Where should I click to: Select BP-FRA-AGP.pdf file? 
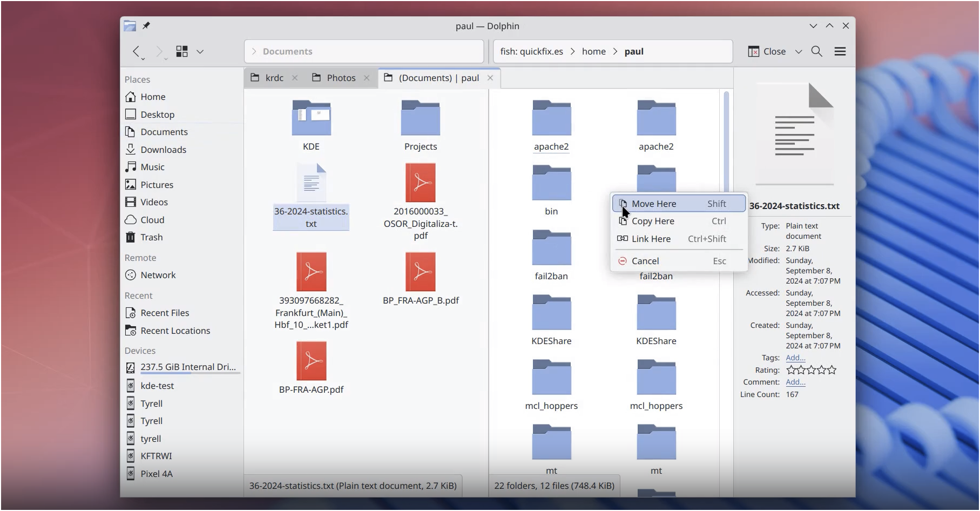click(x=312, y=368)
